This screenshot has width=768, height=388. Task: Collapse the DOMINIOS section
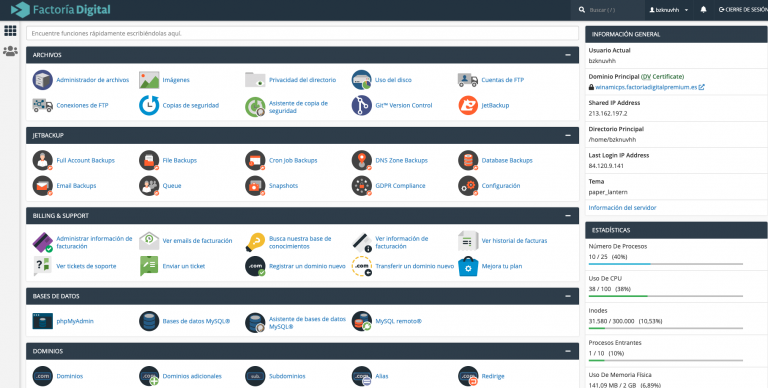coord(568,351)
